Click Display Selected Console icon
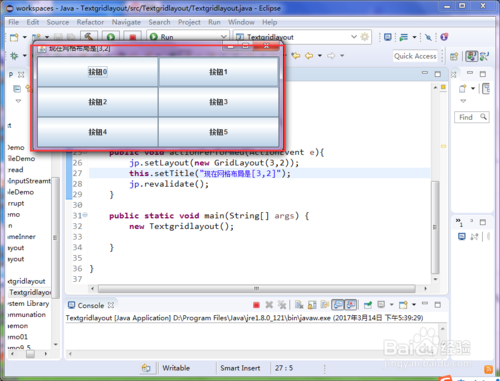The image size is (500, 381). click(381, 305)
